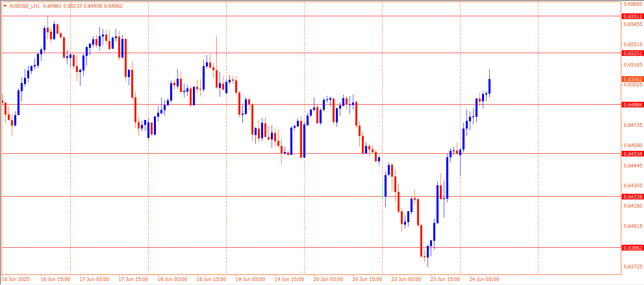Click the 0.65251 red price label
The image size is (644, 285).
(x=633, y=54)
